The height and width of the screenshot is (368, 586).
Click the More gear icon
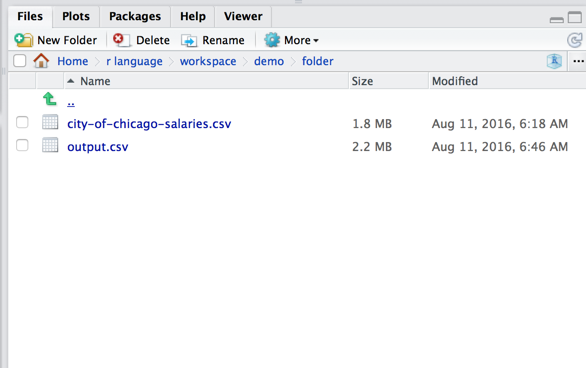click(x=272, y=40)
